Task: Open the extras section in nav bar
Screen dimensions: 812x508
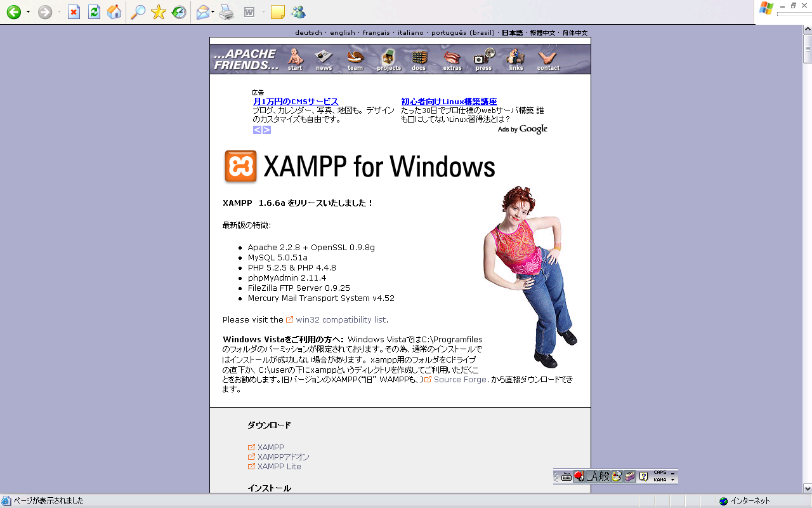Action: click(x=452, y=59)
